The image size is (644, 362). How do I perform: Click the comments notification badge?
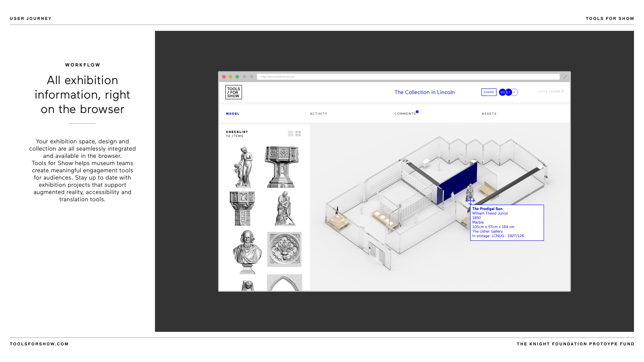pyautogui.click(x=417, y=112)
